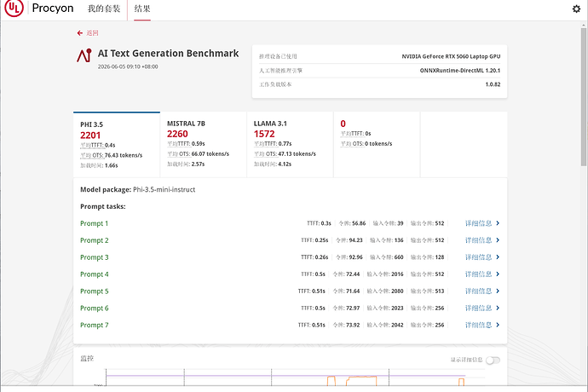Click the red back arrow icon
This screenshot has width=588, height=392.
point(79,33)
